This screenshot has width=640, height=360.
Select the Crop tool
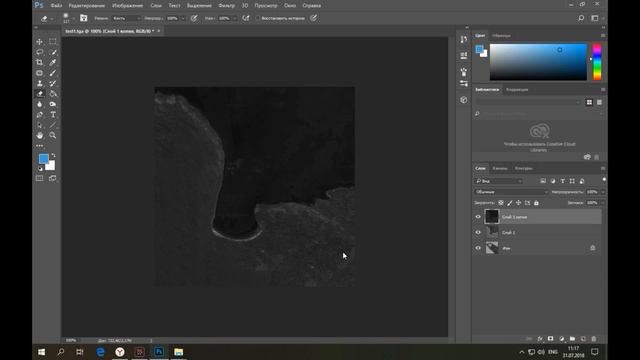(x=40, y=62)
